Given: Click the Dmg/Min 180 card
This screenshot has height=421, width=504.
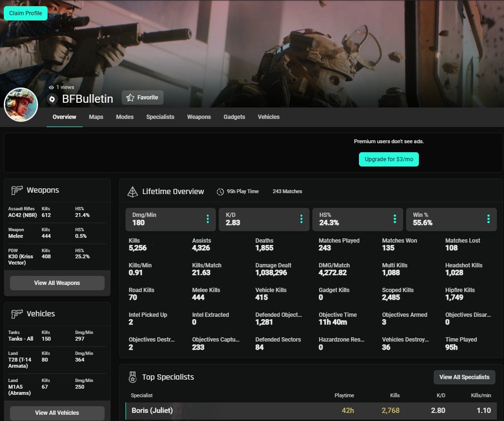Looking at the screenshot, I should [170, 219].
